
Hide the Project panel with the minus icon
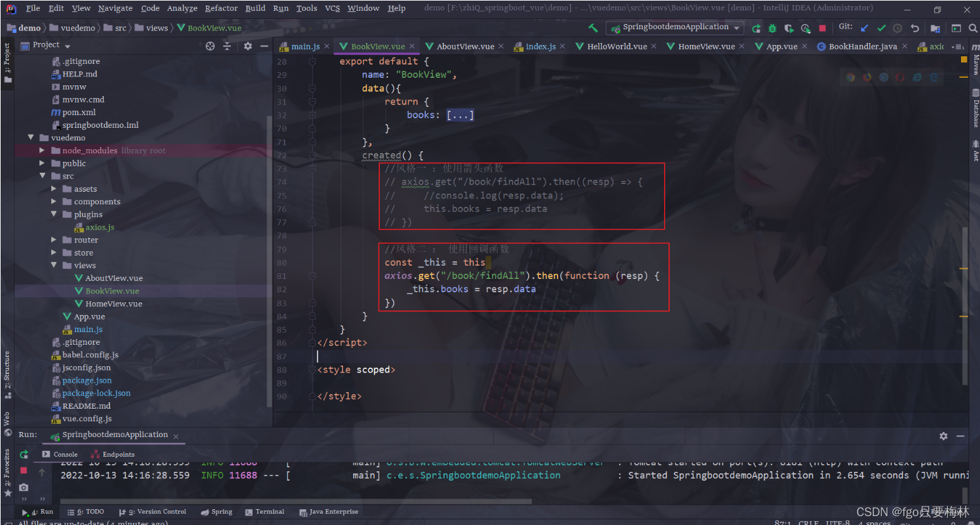click(x=264, y=46)
